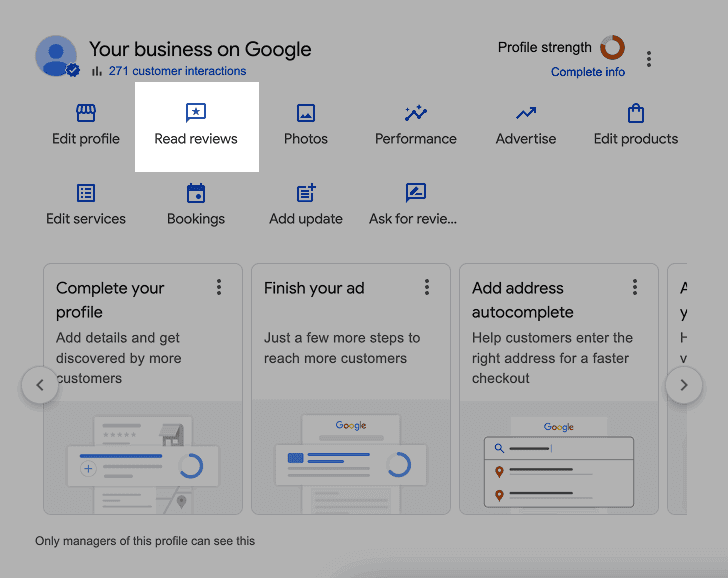Click the business profile avatar
728x578 pixels.
pyautogui.click(x=56, y=56)
